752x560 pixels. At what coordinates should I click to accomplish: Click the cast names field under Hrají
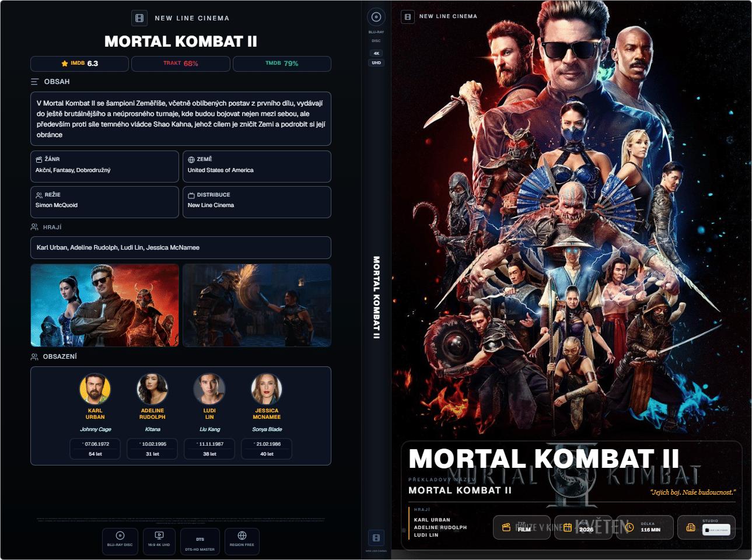pyautogui.click(x=181, y=247)
